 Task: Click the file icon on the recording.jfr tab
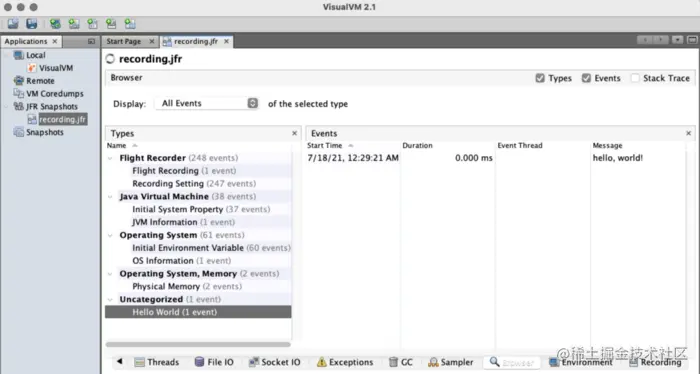[167, 42]
